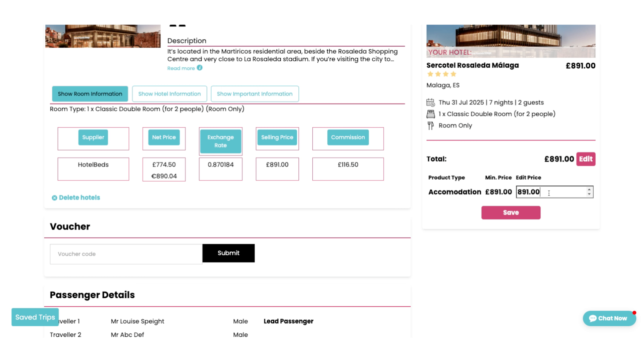
Task: Switch to Show Room Information tab
Action: (x=90, y=94)
